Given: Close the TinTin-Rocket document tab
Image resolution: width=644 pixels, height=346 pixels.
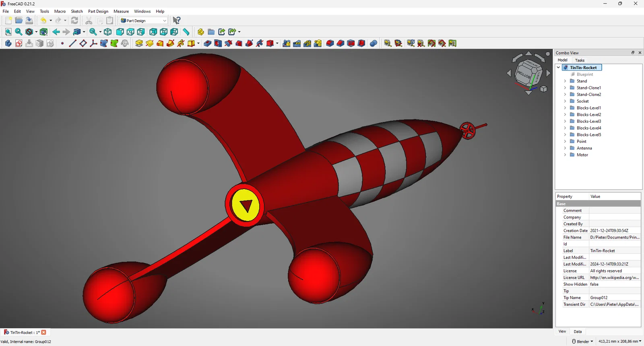Looking at the screenshot, I should pyautogui.click(x=44, y=332).
